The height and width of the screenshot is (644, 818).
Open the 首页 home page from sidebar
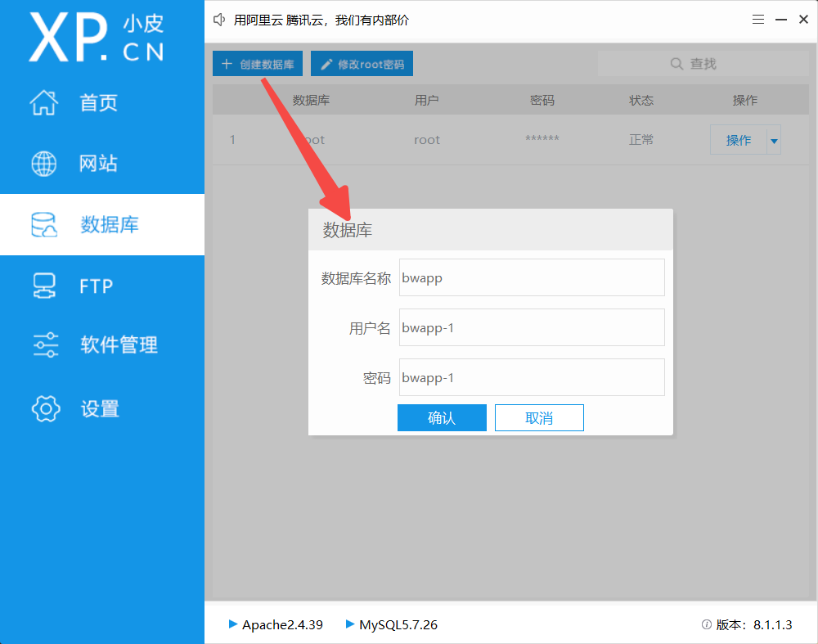(45, 102)
